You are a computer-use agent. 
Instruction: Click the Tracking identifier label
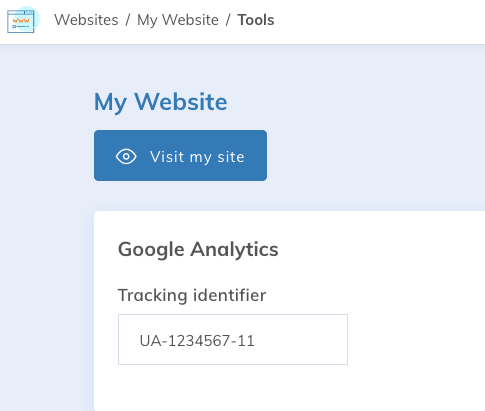point(192,295)
